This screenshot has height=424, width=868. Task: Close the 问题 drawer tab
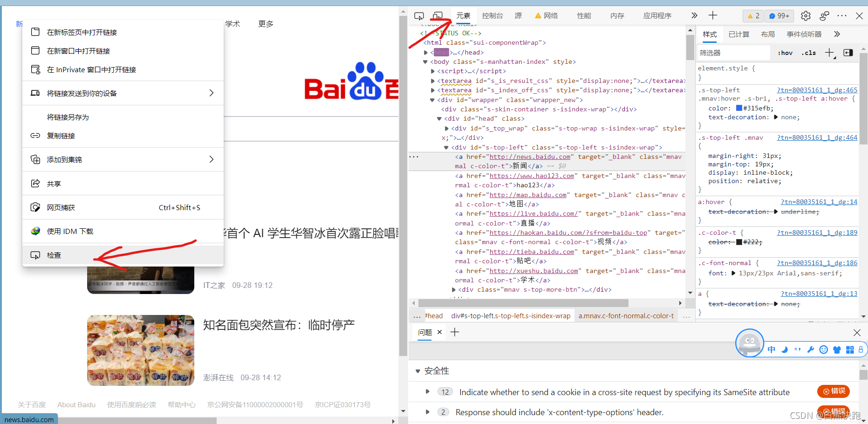pyautogui.click(x=439, y=332)
